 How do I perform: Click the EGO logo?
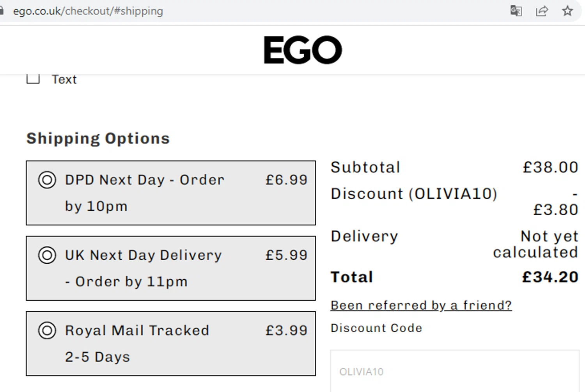(x=303, y=50)
